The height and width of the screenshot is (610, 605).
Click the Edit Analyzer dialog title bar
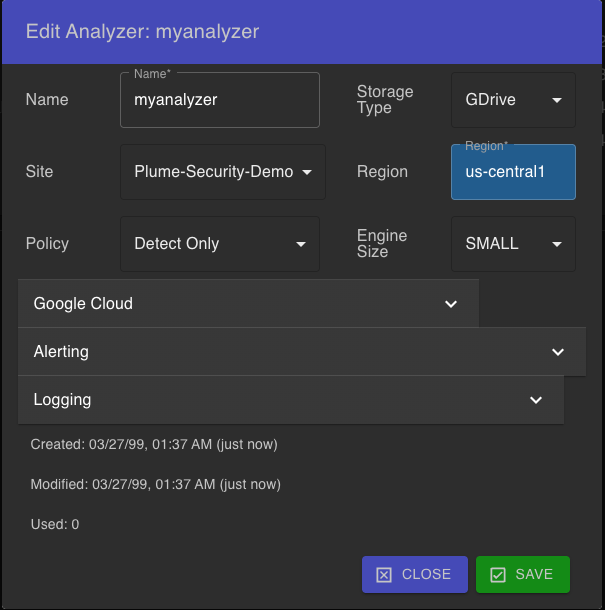tap(302, 32)
